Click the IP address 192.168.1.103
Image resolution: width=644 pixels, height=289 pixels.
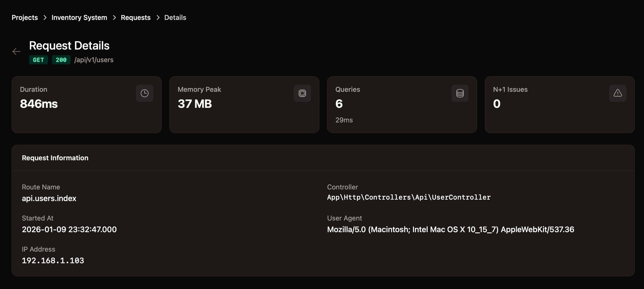[x=53, y=261]
